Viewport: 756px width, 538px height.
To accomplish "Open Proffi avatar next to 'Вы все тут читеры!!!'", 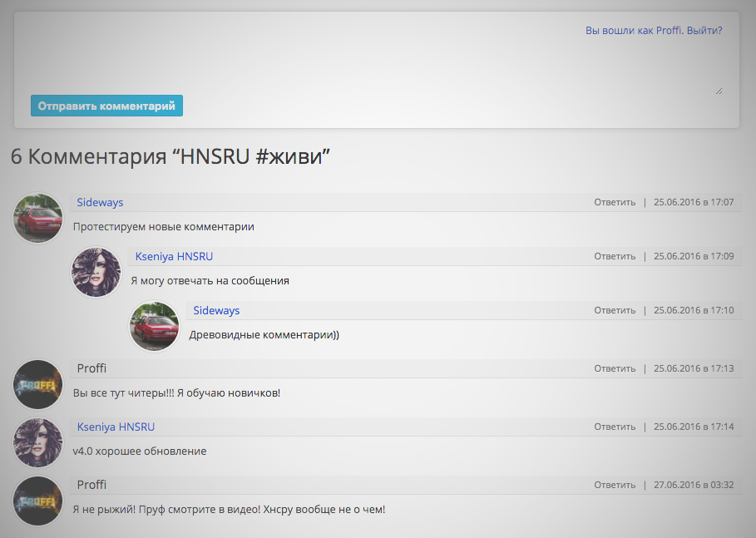I will [x=38, y=385].
